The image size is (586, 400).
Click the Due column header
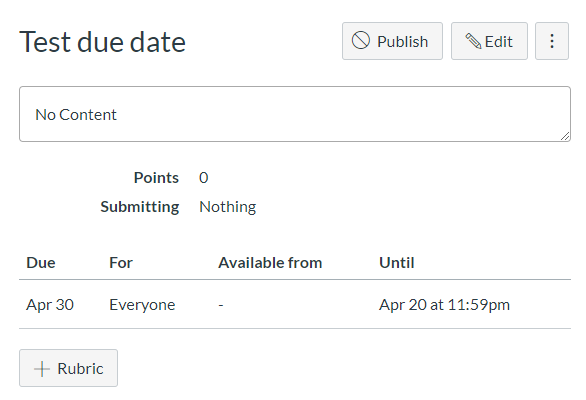pos(41,263)
